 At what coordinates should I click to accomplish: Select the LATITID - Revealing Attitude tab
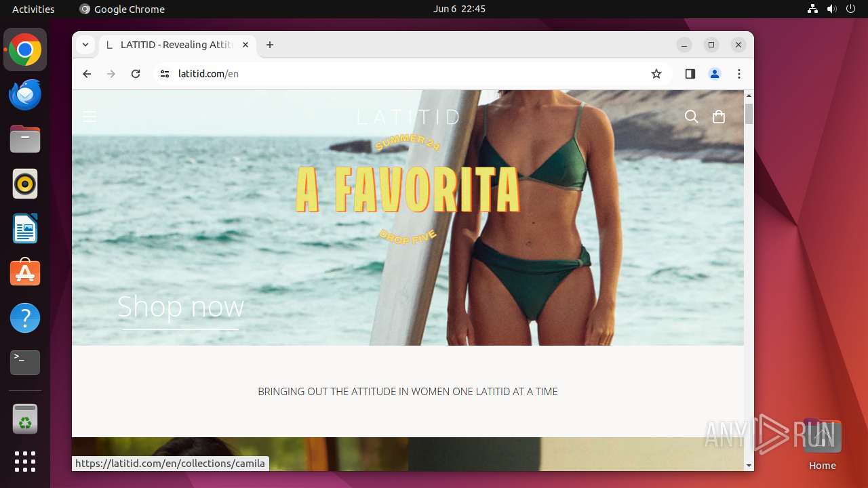[176, 45]
